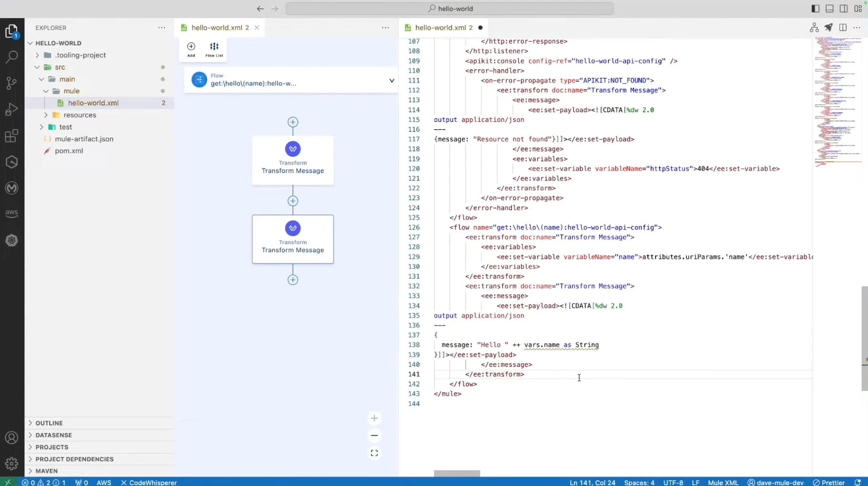Fit flow canvas to screen
The height and width of the screenshot is (486, 868).
coord(374,453)
